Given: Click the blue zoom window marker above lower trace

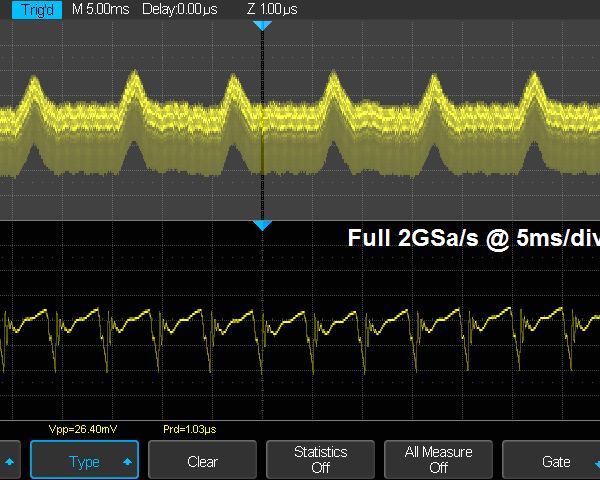Looking at the screenshot, I should click(x=262, y=226).
